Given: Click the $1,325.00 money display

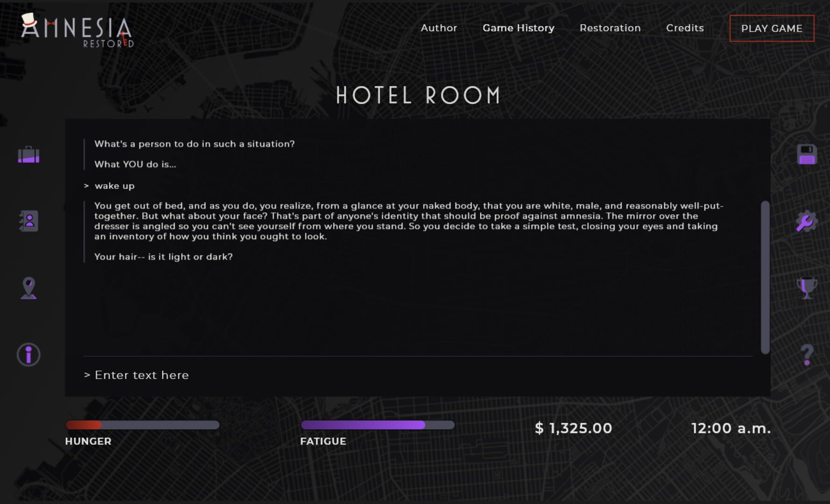Looking at the screenshot, I should [574, 428].
